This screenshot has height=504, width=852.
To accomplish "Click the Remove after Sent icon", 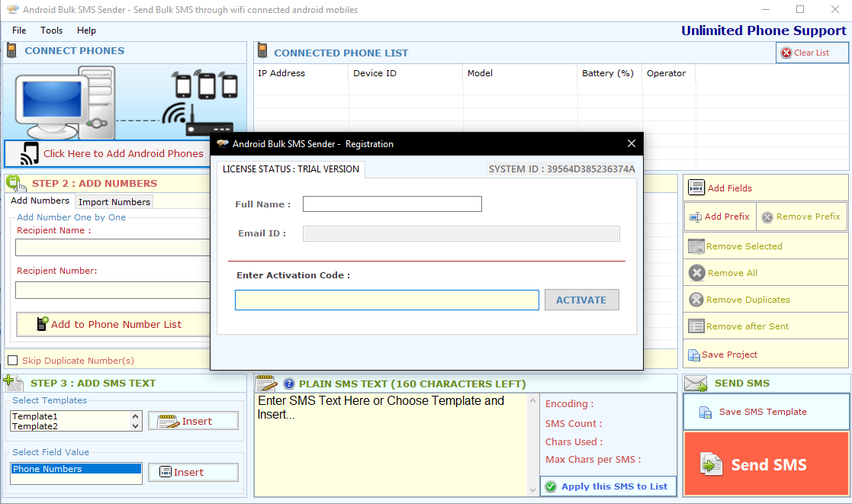I will tap(696, 326).
